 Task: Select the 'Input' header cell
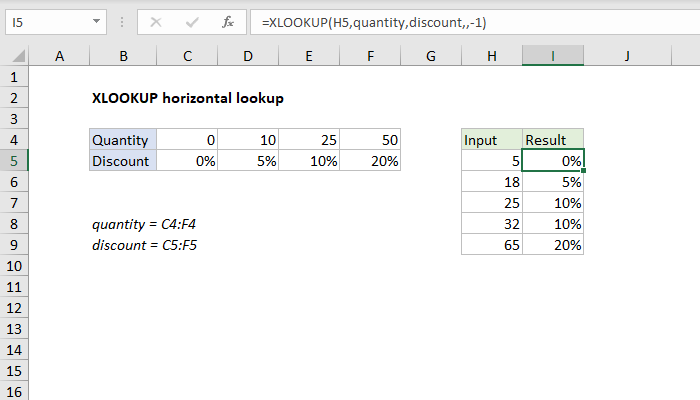492,140
